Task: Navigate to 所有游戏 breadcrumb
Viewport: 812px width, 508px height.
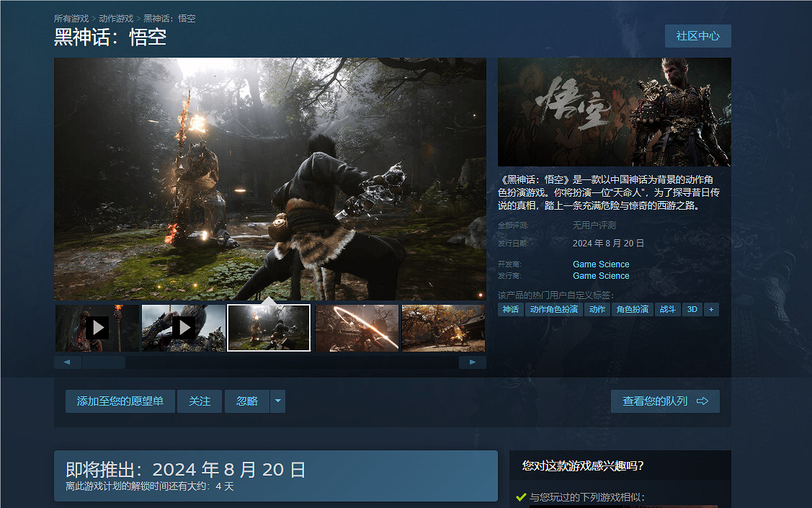Action: click(71, 18)
